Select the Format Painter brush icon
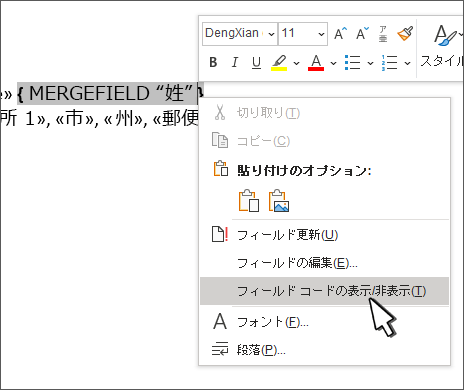464x390 pixels. coord(405,34)
